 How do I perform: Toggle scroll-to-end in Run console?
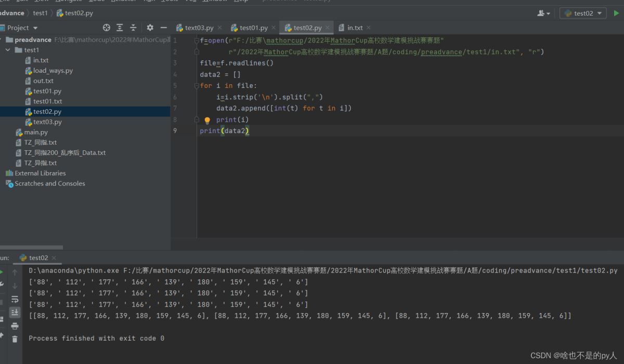(15, 312)
